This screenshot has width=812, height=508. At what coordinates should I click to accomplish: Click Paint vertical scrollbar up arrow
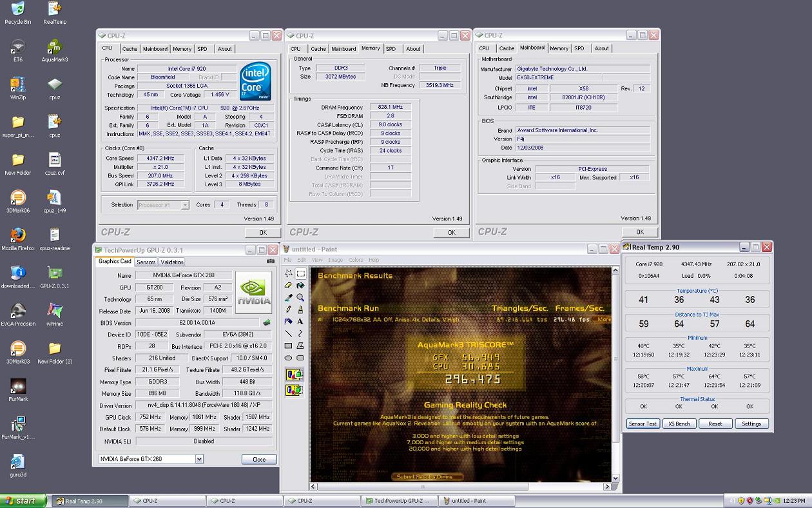615,271
